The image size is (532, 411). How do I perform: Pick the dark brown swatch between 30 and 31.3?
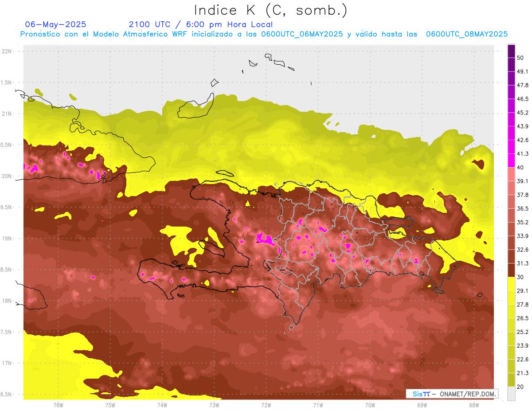pyautogui.click(x=511, y=270)
